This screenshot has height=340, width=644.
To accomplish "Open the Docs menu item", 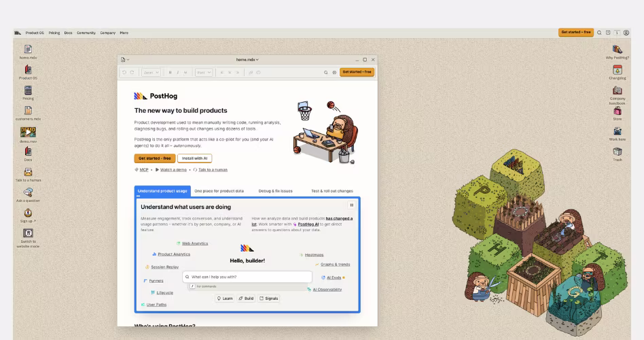I will point(68,33).
